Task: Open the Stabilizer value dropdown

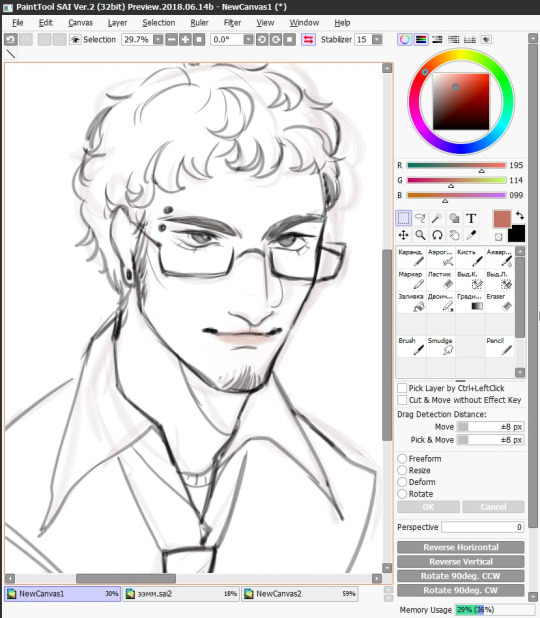Action: (x=377, y=39)
